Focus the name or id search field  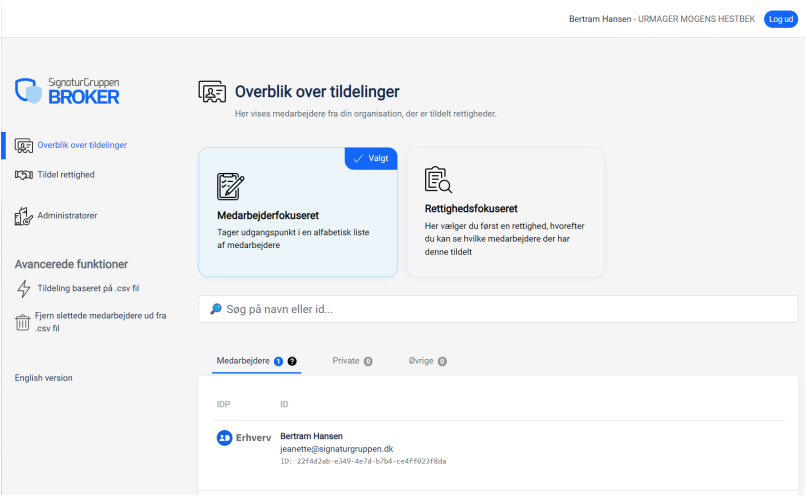click(x=500, y=309)
